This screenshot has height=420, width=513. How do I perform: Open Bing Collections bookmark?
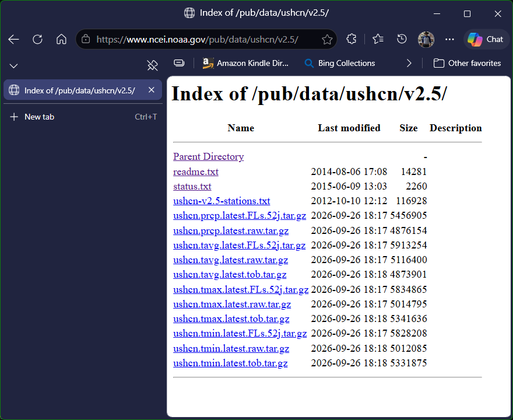(x=340, y=63)
